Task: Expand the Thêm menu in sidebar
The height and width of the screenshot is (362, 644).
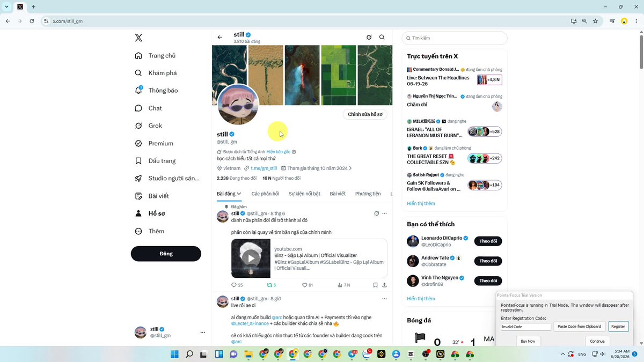Action: click(150, 231)
